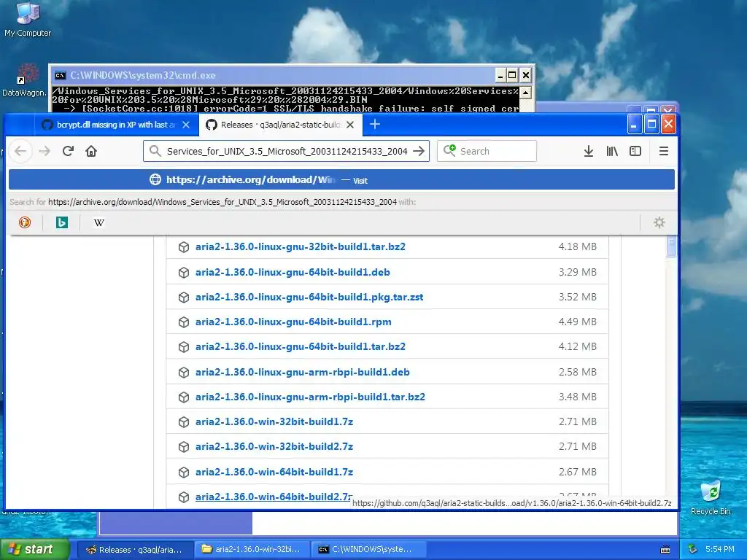Open the browser hamburger menu
Viewport: 747px width, 560px height.
click(x=664, y=152)
